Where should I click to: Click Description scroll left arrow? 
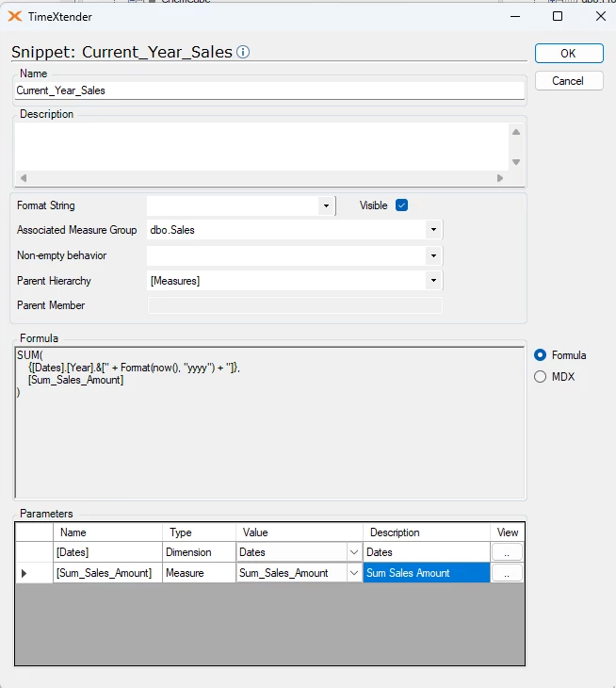coord(24,178)
